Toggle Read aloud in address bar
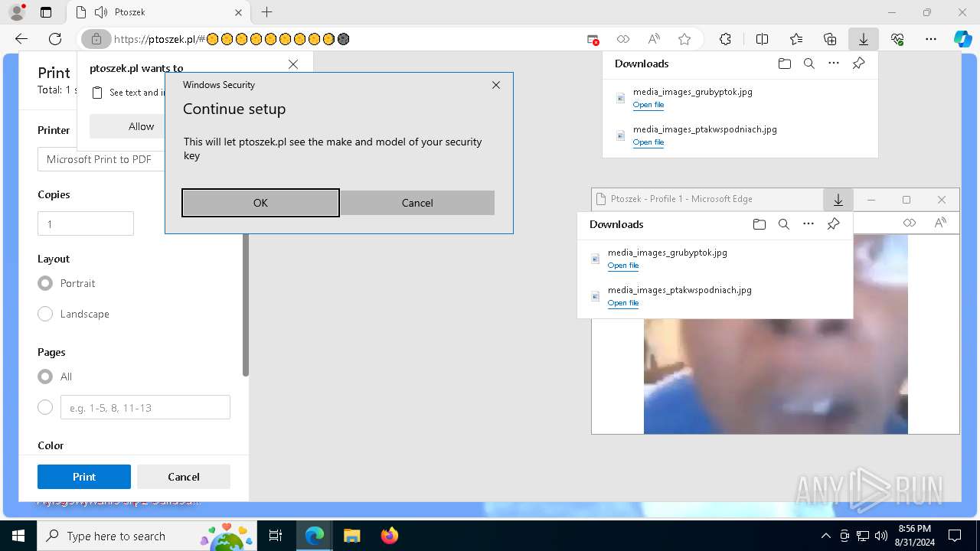 click(654, 39)
